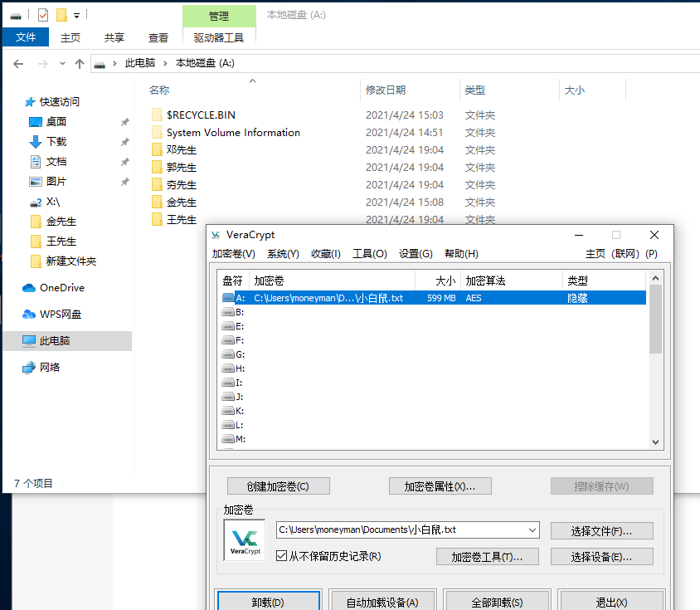Toggle 从不保留历史记录 checkbox
700x610 pixels.
point(282,556)
